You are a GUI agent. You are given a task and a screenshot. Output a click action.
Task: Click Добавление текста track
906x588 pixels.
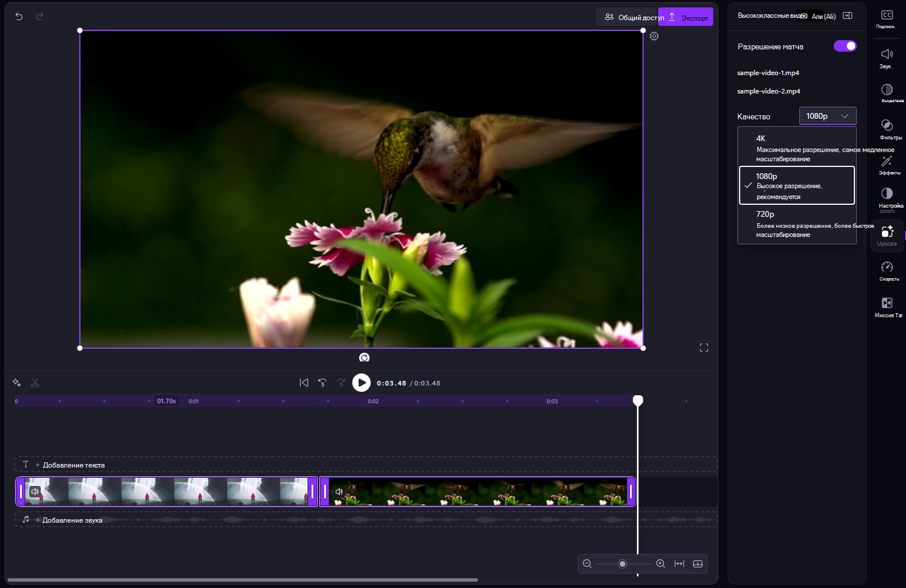tap(365, 465)
